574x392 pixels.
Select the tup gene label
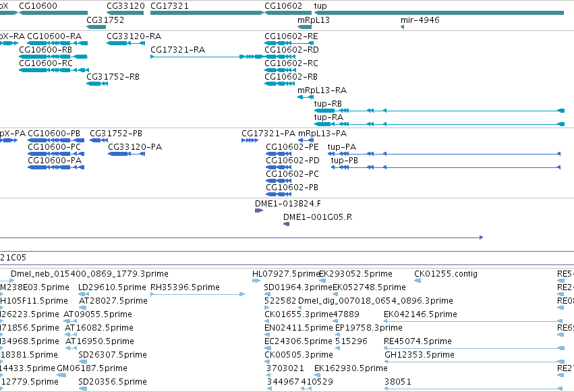(320, 6)
